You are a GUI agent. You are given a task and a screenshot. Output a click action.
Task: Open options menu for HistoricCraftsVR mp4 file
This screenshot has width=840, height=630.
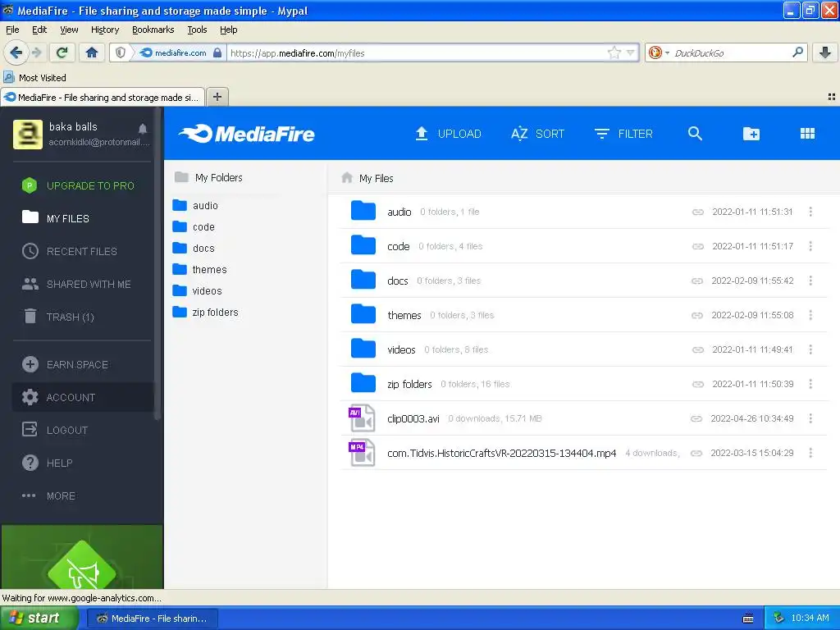pos(810,453)
